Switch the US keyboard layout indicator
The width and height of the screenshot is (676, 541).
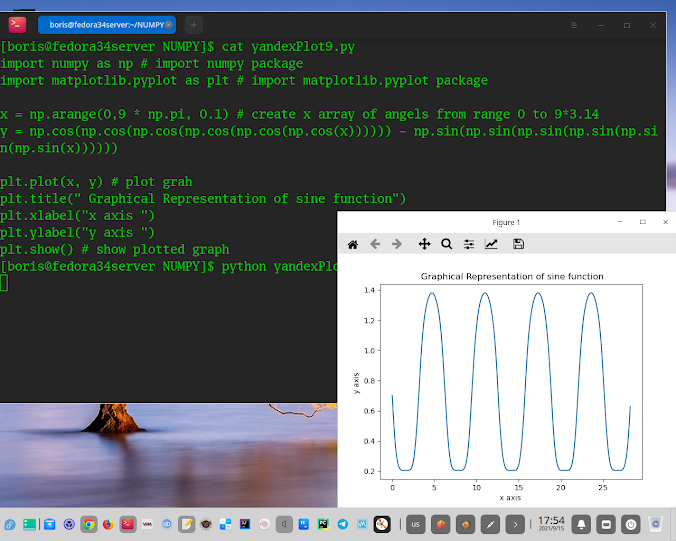[x=415, y=525]
